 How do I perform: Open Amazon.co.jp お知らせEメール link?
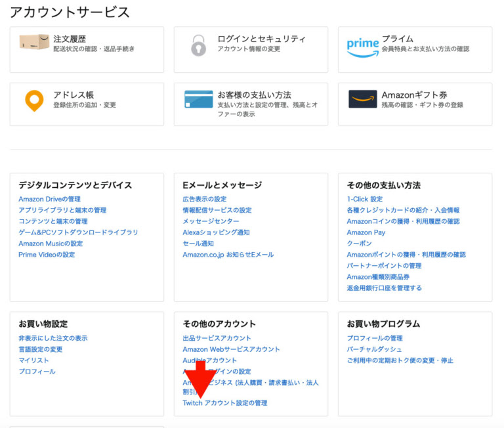228,255
